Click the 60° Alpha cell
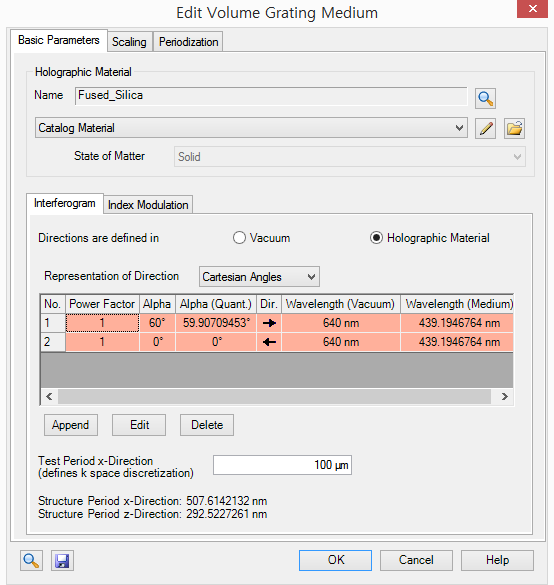The width and height of the screenshot is (554, 585). coord(157,323)
